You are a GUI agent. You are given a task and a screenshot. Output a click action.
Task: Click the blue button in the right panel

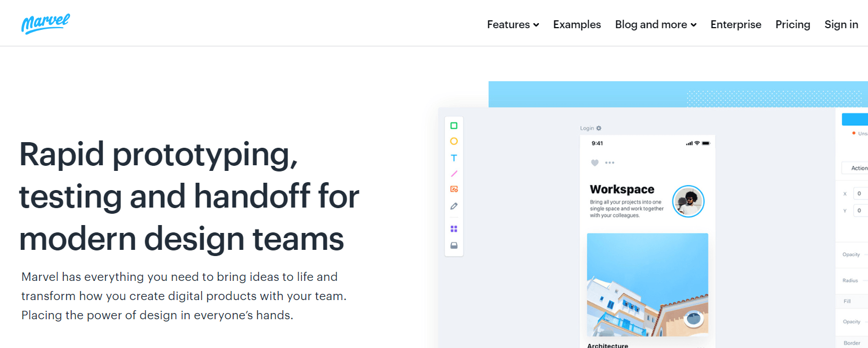coord(854,119)
